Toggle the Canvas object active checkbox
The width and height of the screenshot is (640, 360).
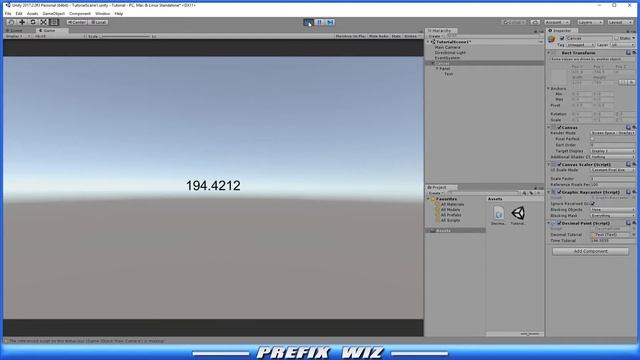point(562,38)
